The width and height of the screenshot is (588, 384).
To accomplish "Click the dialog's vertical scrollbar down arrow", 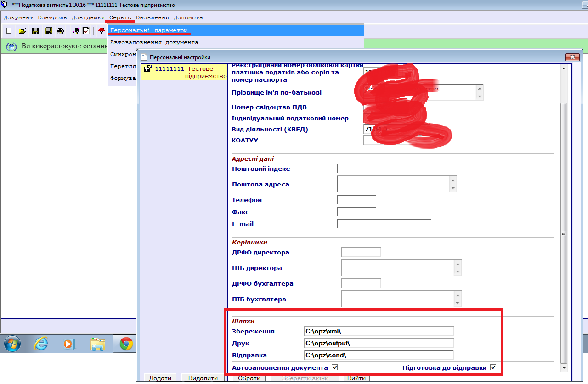I will tap(565, 368).
